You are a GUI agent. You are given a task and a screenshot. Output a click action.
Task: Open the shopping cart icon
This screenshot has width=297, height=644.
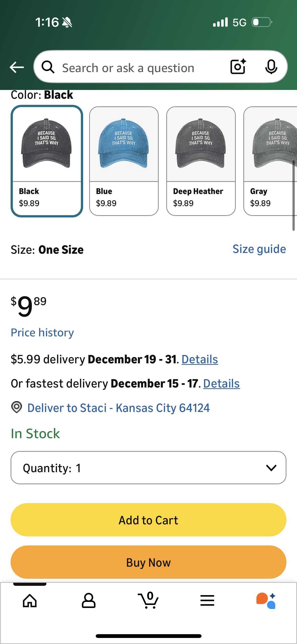148,600
